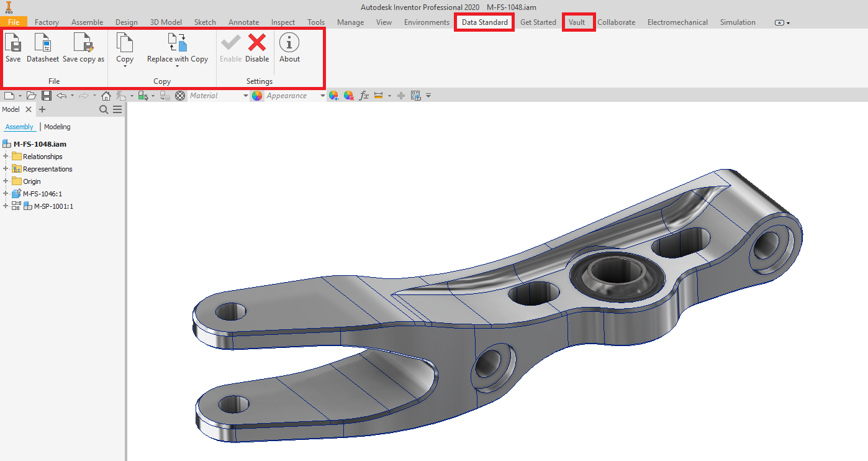This screenshot has width=868, height=461.
Task: Open the Material dropdown list
Action: [x=245, y=96]
